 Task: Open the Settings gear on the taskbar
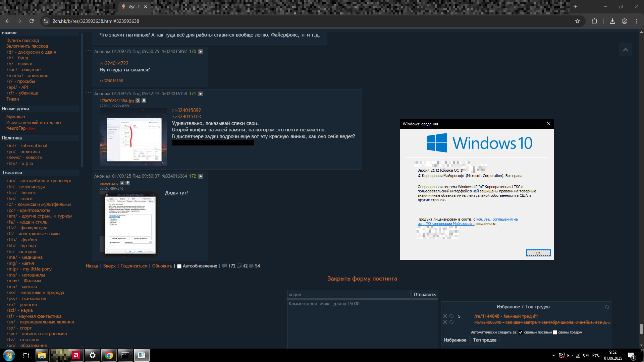(x=93, y=355)
